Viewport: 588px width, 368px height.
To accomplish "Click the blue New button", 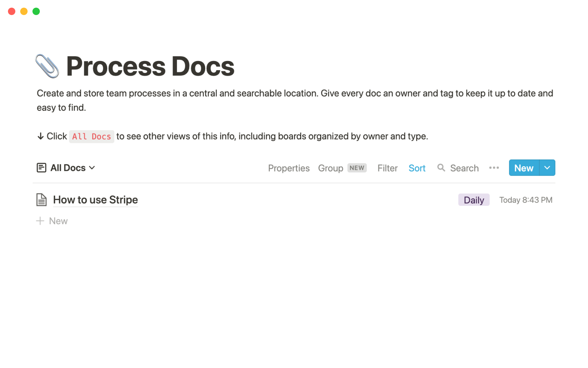I will (524, 168).
